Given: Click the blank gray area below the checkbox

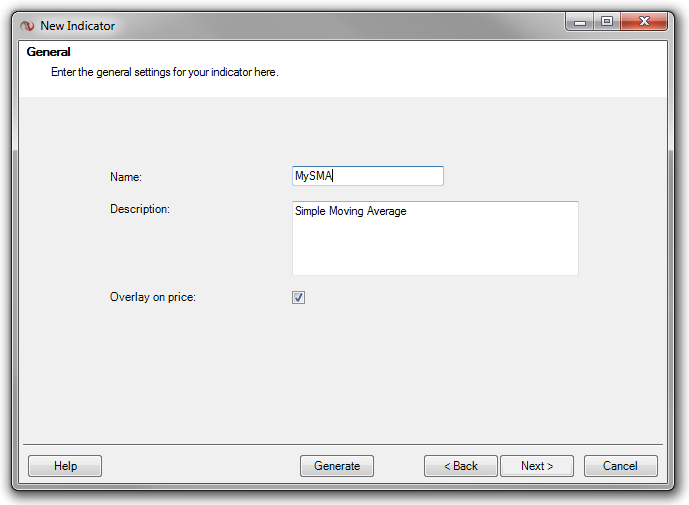Looking at the screenshot, I should (x=342, y=370).
